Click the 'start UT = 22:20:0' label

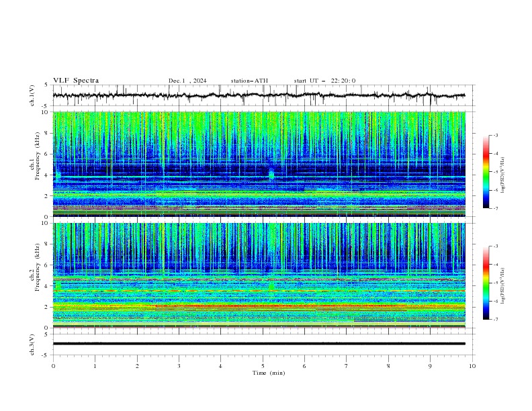click(x=324, y=81)
